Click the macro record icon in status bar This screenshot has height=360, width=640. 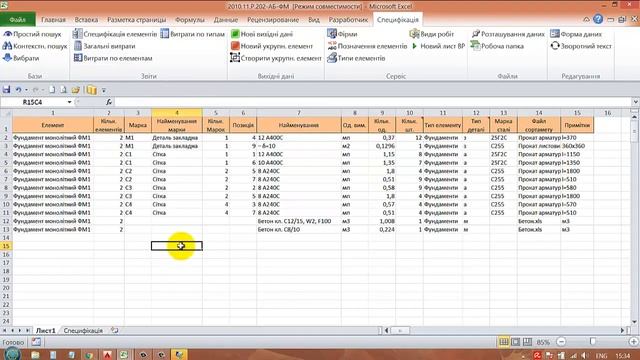pyautogui.click(x=36, y=342)
